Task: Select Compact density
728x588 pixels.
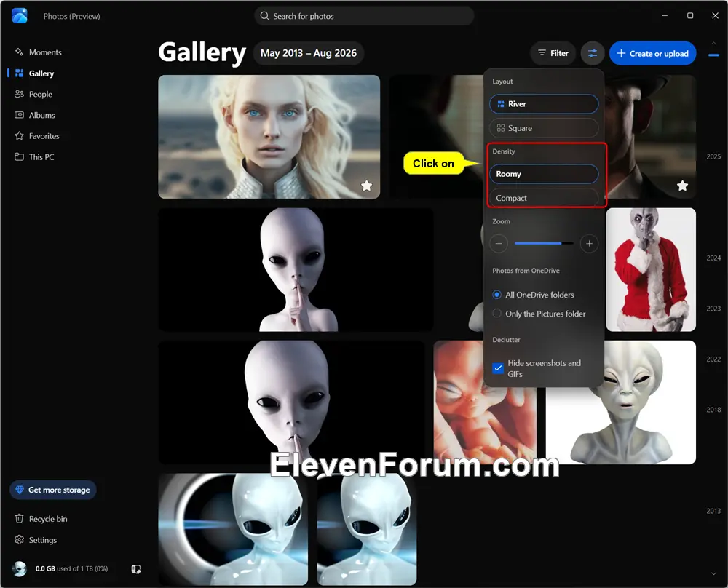Action: click(544, 198)
